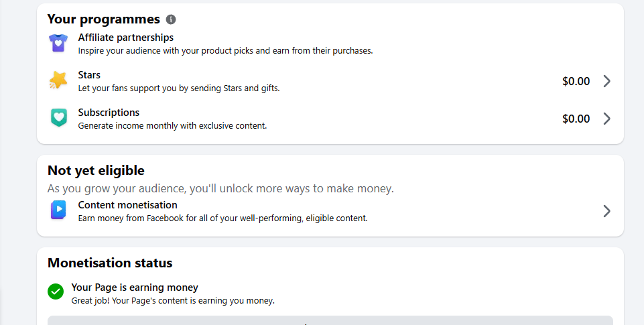Click the Not yet eligible heading
The width and height of the screenshot is (644, 325).
pyautogui.click(x=96, y=170)
